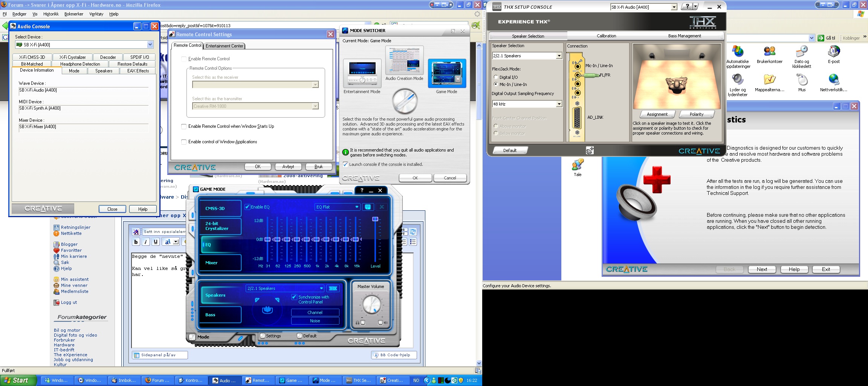
Task: Click bold formatting icon in forum editor
Action: (136, 242)
